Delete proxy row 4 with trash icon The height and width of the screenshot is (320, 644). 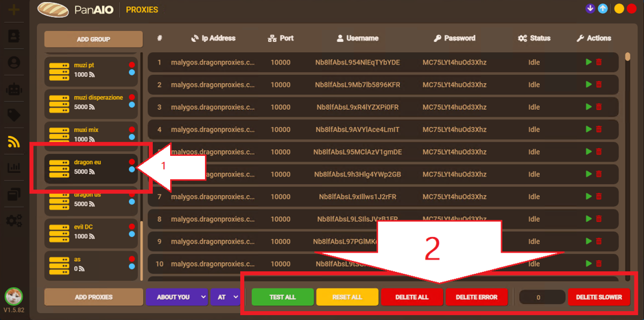pos(599,129)
